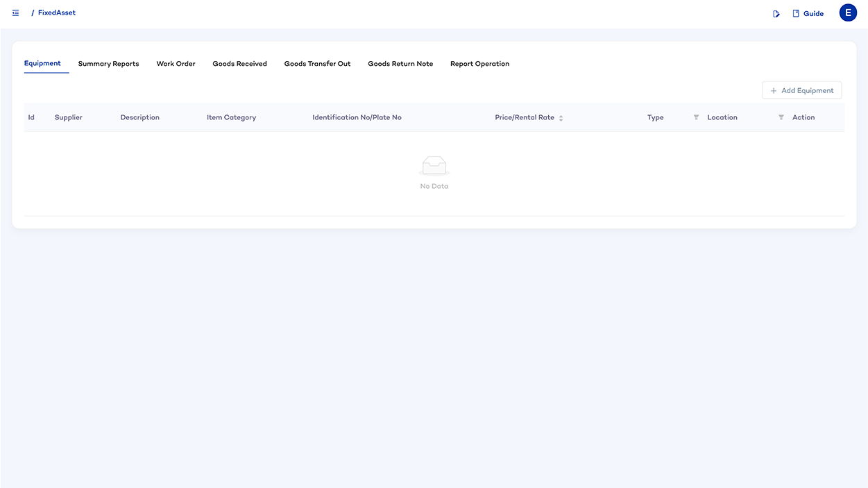Sort by Price/Rental Rate arrows

pyautogui.click(x=561, y=118)
